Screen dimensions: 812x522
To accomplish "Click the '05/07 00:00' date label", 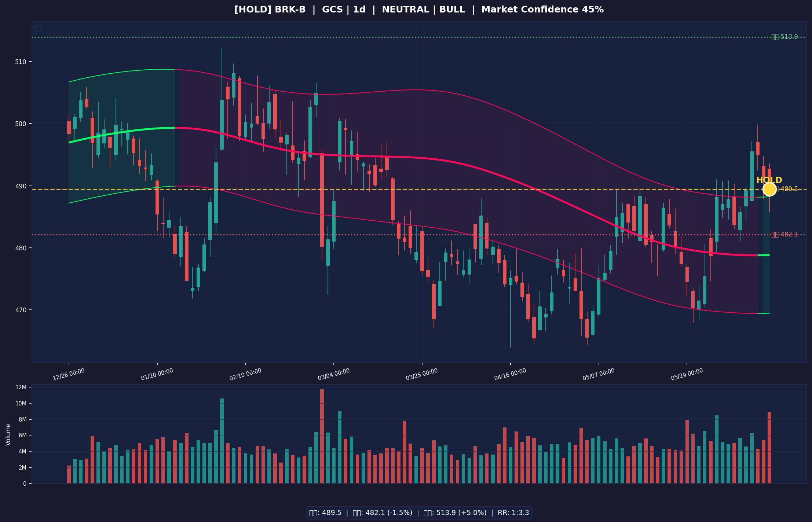I will (599, 375).
